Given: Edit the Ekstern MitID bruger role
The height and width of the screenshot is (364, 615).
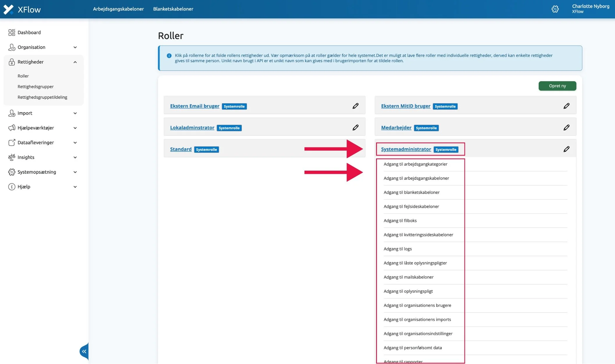Looking at the screenshot, I should 566,106.
